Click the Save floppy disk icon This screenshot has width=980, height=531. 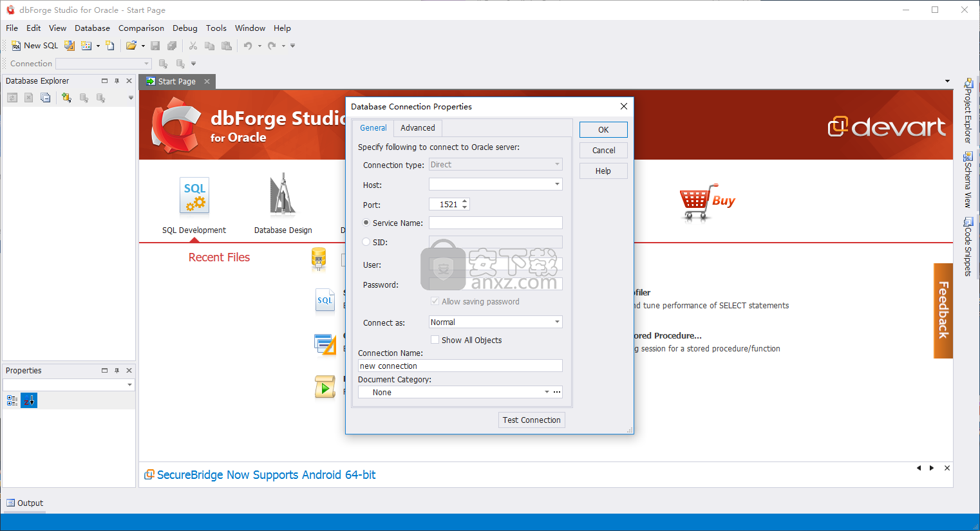pyautogui.click(x=155, y=46)
